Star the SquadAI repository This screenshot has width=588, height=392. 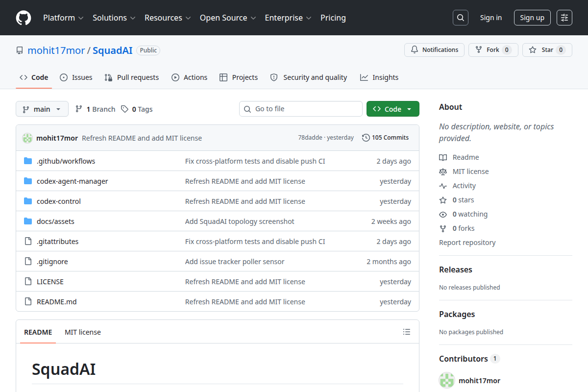point(547,50)
